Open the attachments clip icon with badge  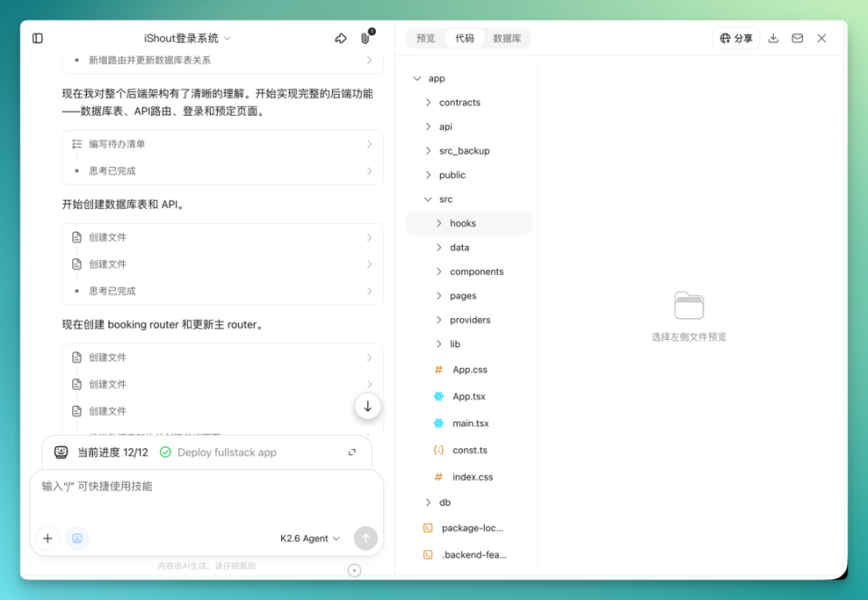pos(365,38)
